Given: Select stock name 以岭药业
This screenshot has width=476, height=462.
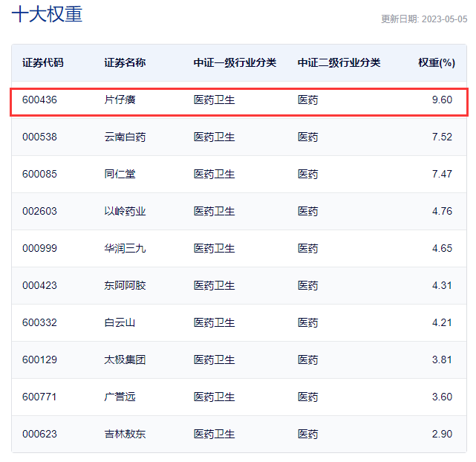Looking at the screenshot, I should coord(125,211).
